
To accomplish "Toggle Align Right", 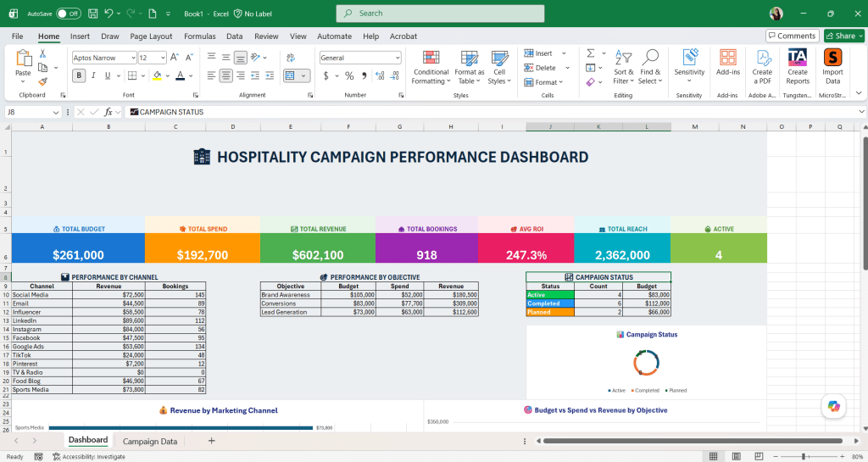I will [x=240, y=75].
